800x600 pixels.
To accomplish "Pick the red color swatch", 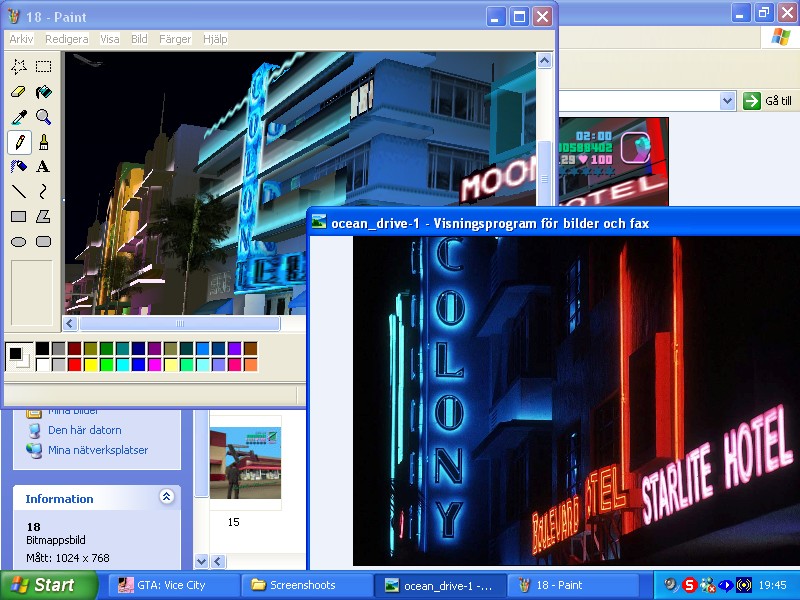I will click(75, 365).
